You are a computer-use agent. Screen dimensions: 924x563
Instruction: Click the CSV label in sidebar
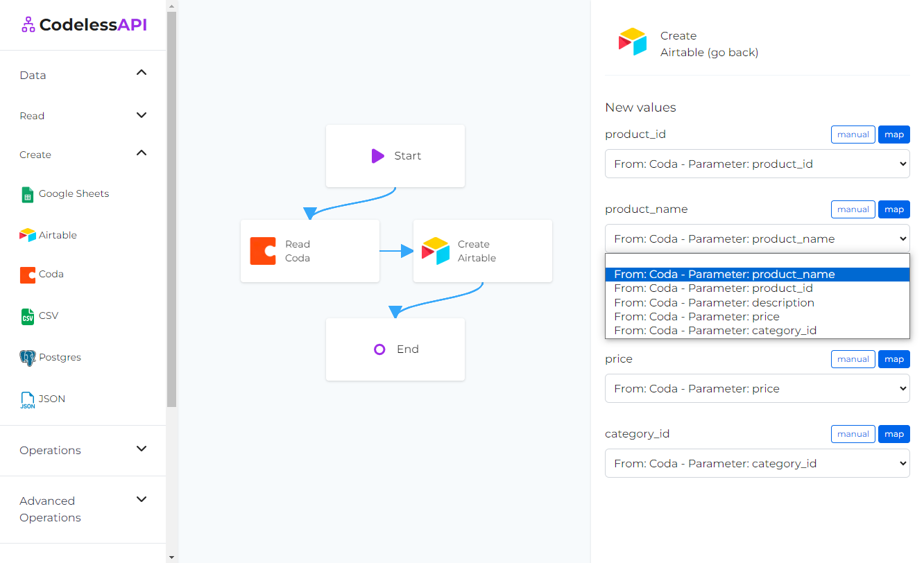pos(49,315)
